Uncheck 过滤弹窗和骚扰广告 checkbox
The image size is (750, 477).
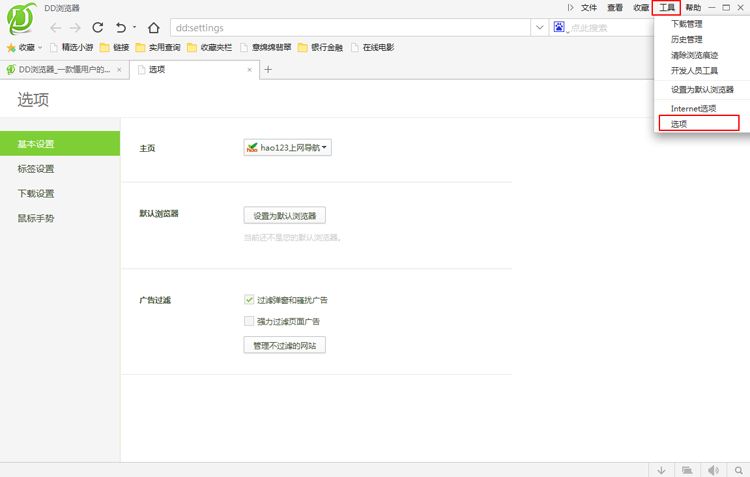(x=249, y=300)
